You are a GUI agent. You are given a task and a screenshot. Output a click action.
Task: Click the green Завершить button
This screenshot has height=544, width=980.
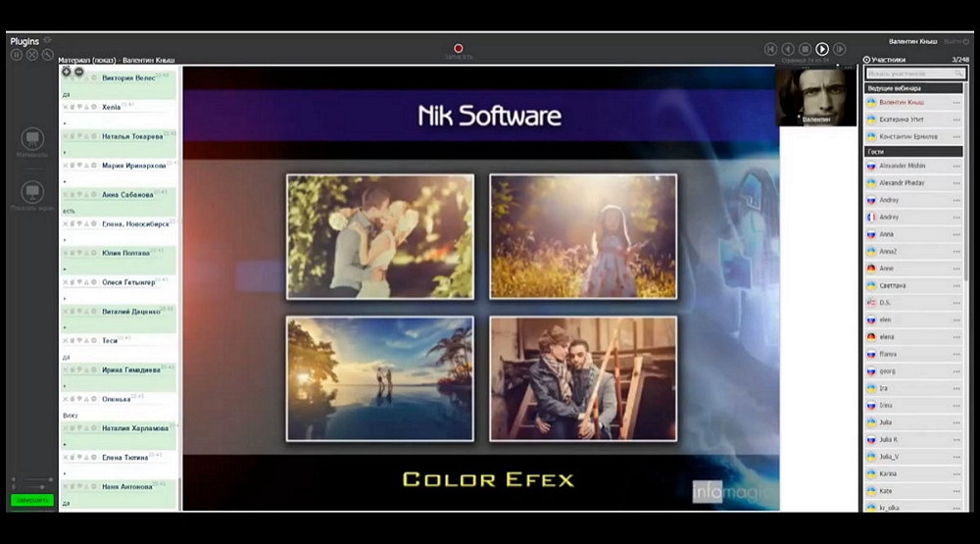click(32, 500)
